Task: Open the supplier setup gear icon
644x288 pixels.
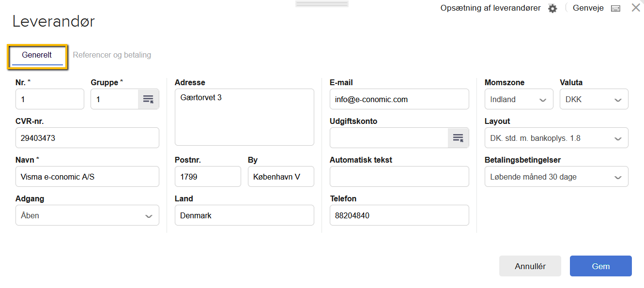Action: pyautogui.click(x=552, y=8)
